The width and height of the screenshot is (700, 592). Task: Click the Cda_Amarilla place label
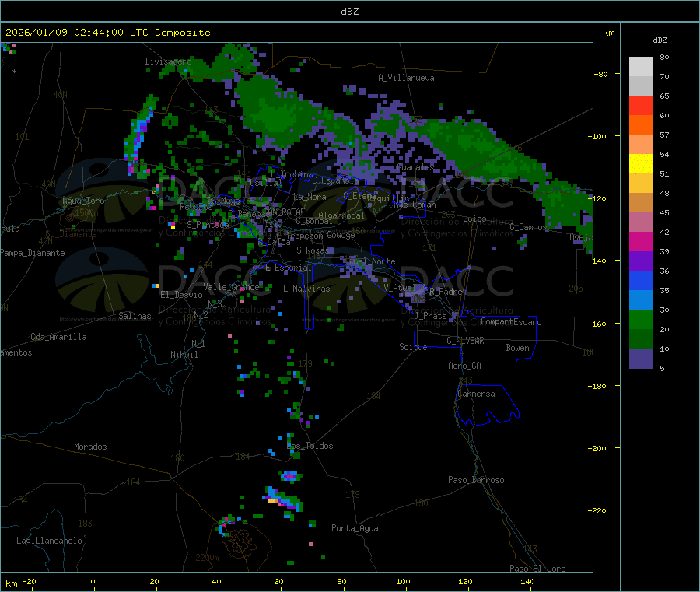(58, 337)
